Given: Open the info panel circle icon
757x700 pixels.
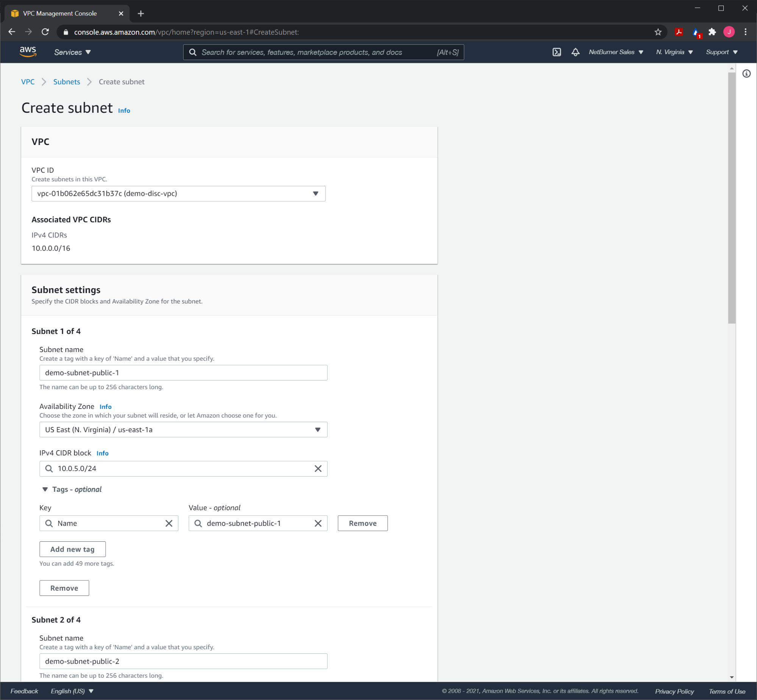Looking at the screenshot, I should (x=746, y=73).
